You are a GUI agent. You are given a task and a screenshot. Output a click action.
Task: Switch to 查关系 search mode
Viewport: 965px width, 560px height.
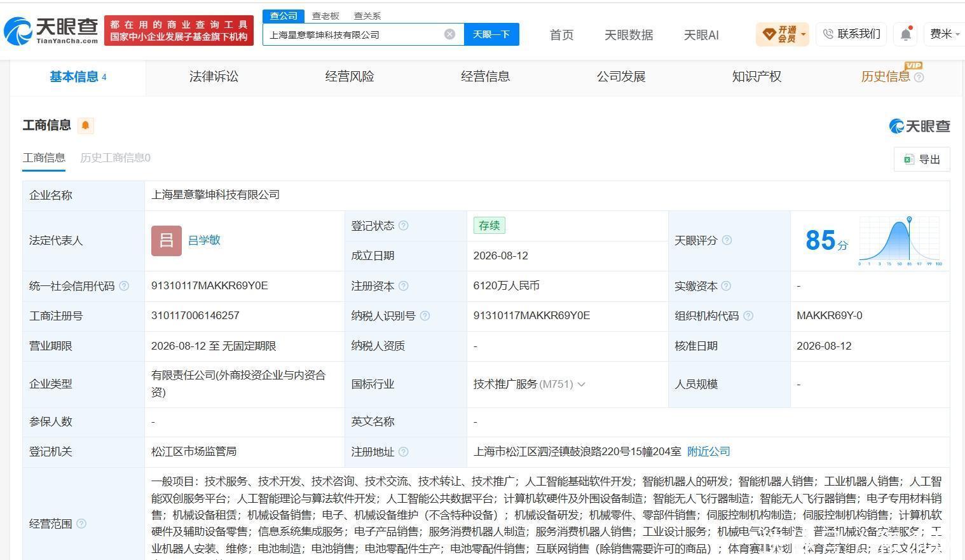point(367,16)
